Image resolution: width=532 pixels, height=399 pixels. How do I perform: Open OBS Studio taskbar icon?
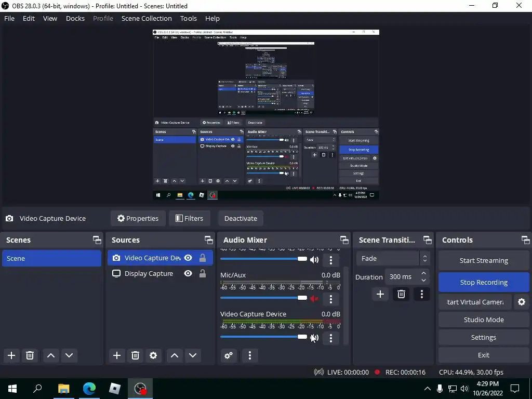point(140,389)
